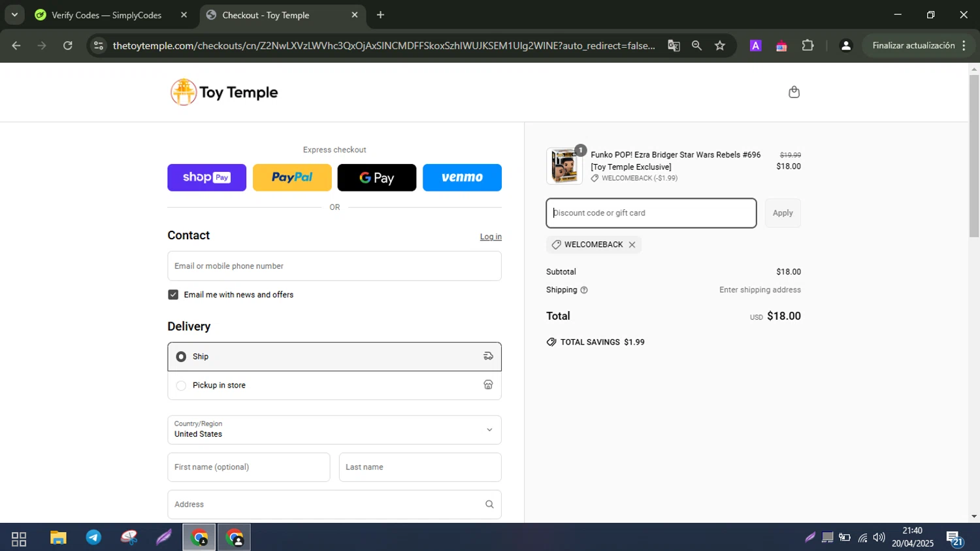Pay with PayPal express checkout
The width and height of the screenshot is (980, 551).
click(x=292, y=178)
